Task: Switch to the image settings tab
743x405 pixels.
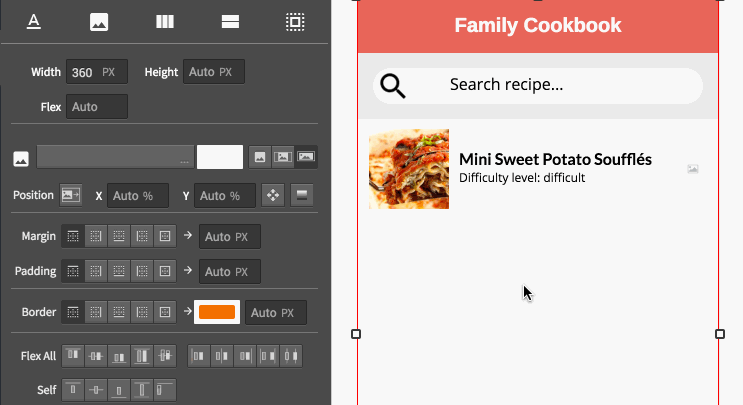Action: [x=98, y=21]
